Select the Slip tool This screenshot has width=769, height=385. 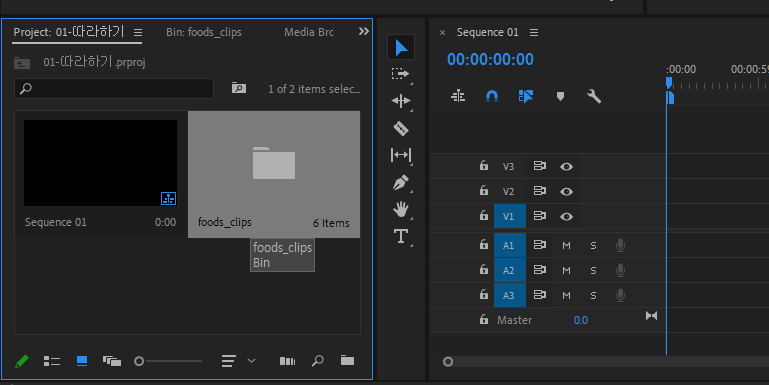pyautogui.click(x=401, y=155)
